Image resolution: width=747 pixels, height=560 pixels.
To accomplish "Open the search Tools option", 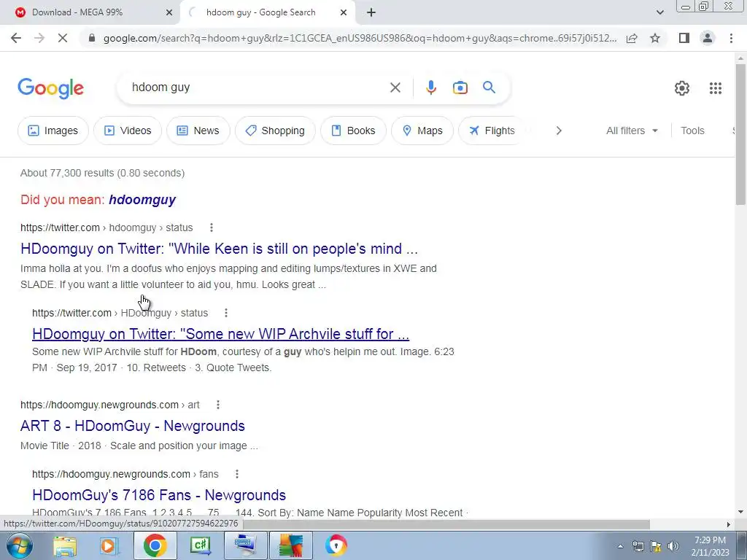I will 692,131.
